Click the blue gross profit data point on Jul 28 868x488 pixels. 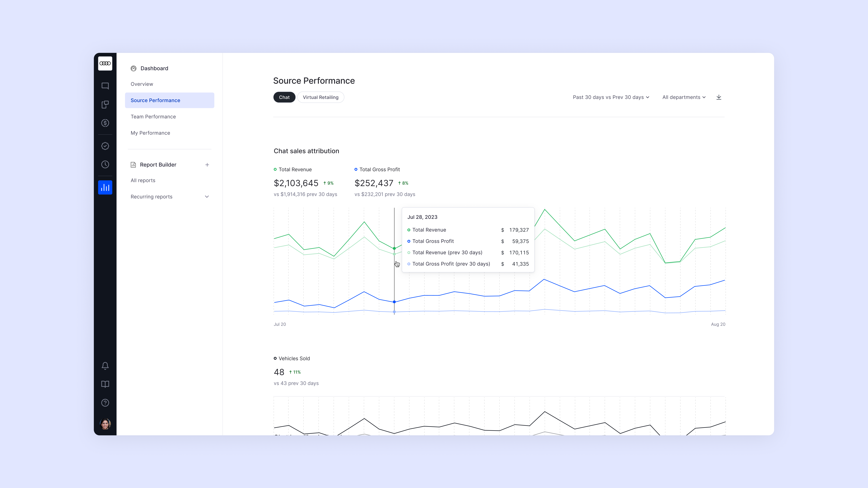[394, 302]
